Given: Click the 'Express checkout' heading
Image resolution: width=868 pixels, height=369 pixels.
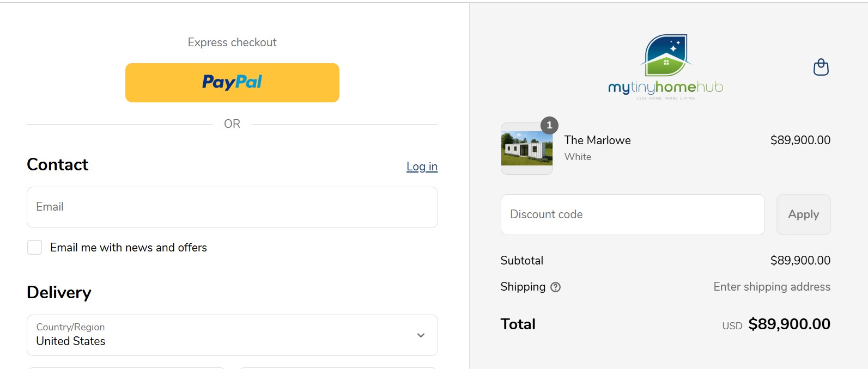Looking at the screenshot, I should coord(232,42).
